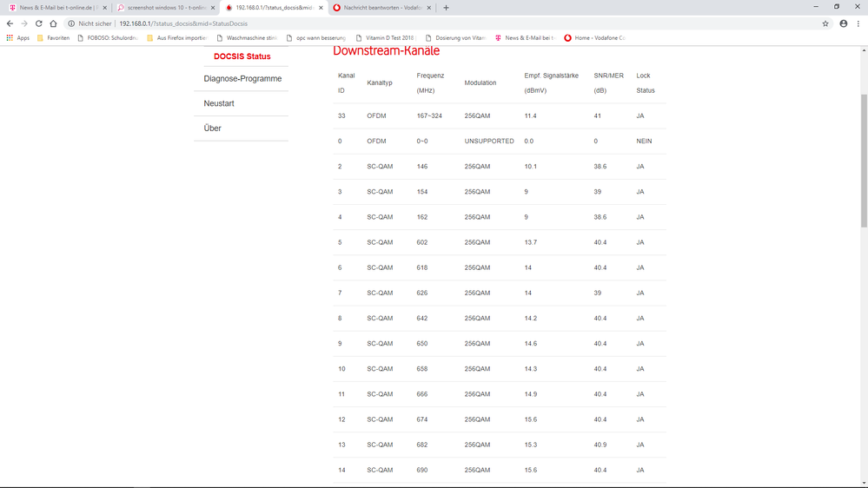Click frequency '167~324' in channel 33 row
The image size is (868, 488).
[429, 116]
